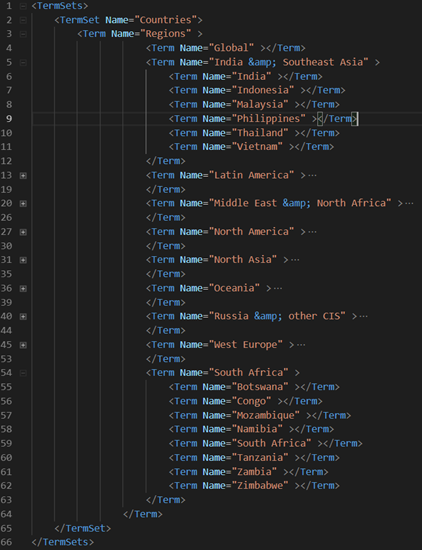Click the "West Europe" term name

click(x=246, y=345)
